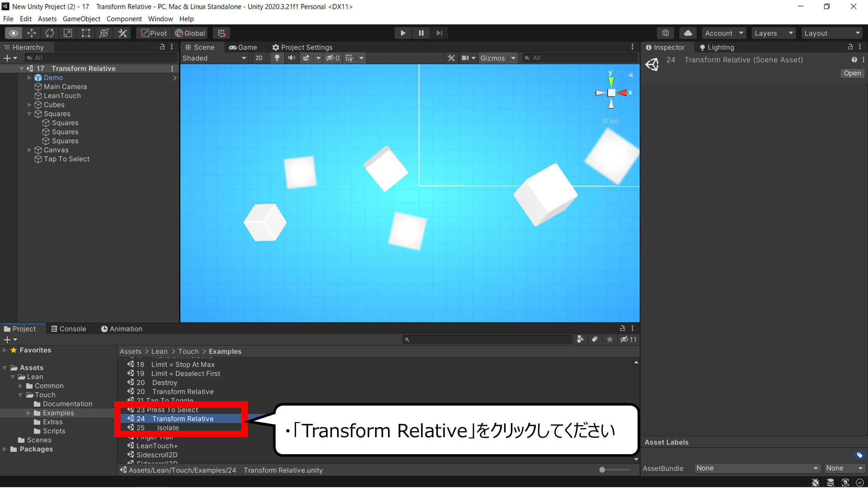Image resolution: width=868 pixels, height=488 pixels.
Task: Switch to the Game tab
Action: [x=243, y=47]
